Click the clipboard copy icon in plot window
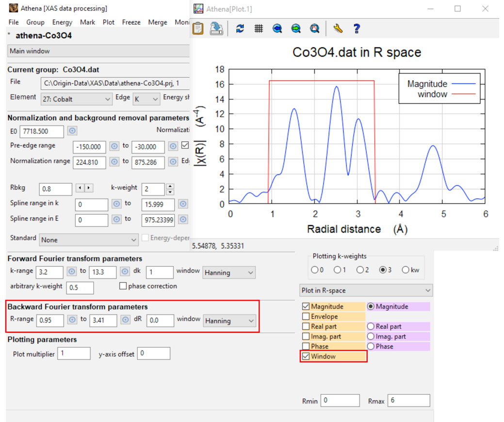504x422 pixels. click(198, 29)
